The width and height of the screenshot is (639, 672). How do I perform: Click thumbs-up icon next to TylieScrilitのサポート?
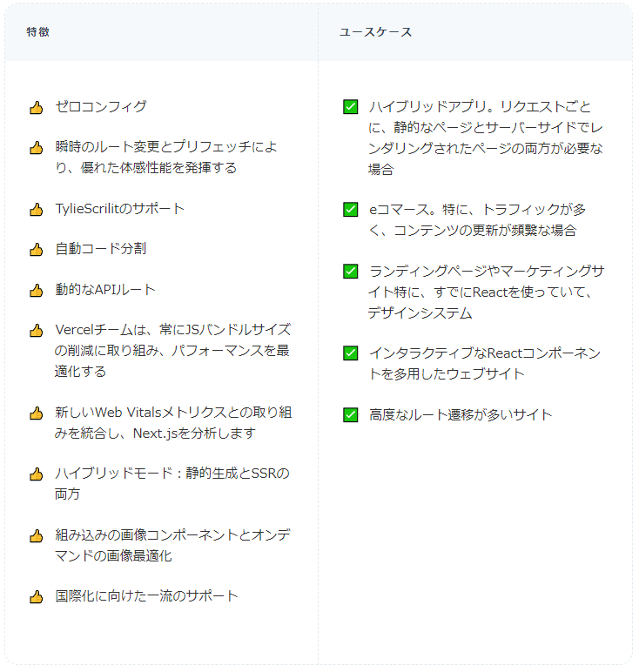[37, 210]
